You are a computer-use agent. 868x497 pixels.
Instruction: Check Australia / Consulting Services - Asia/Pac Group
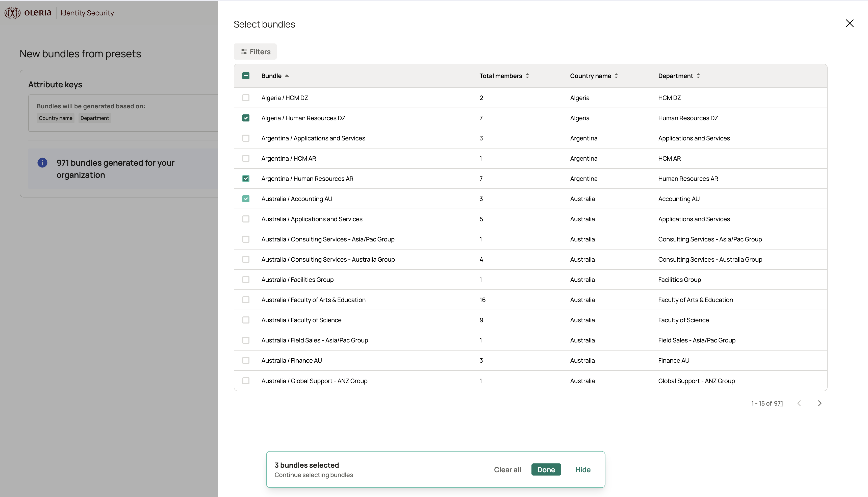246,239
